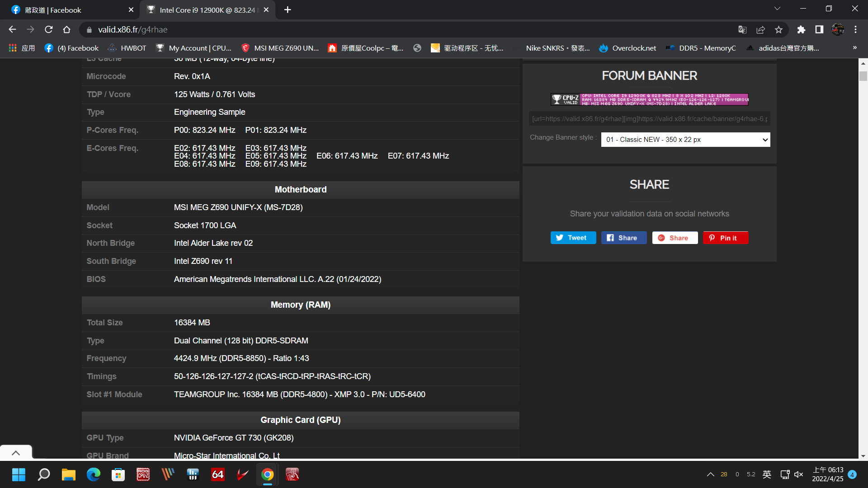Open the Apps bookmarks shortcut
The image size is (868, 488).
coord(22,48)
